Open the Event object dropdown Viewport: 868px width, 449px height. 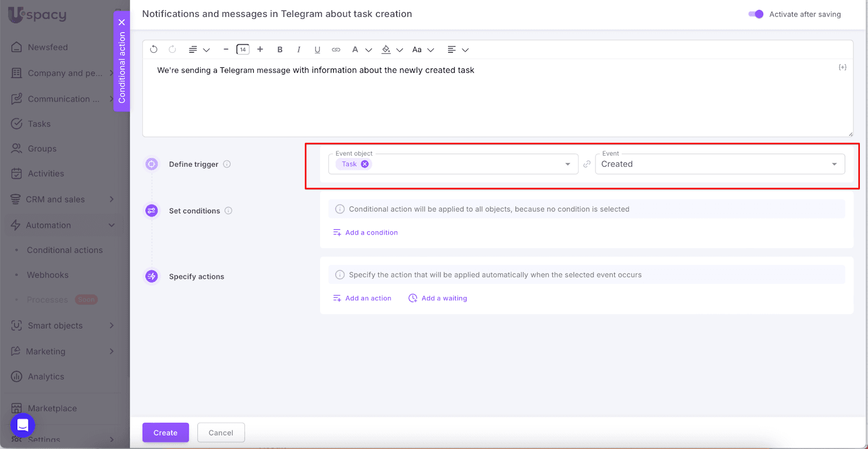tap(567, 164)
